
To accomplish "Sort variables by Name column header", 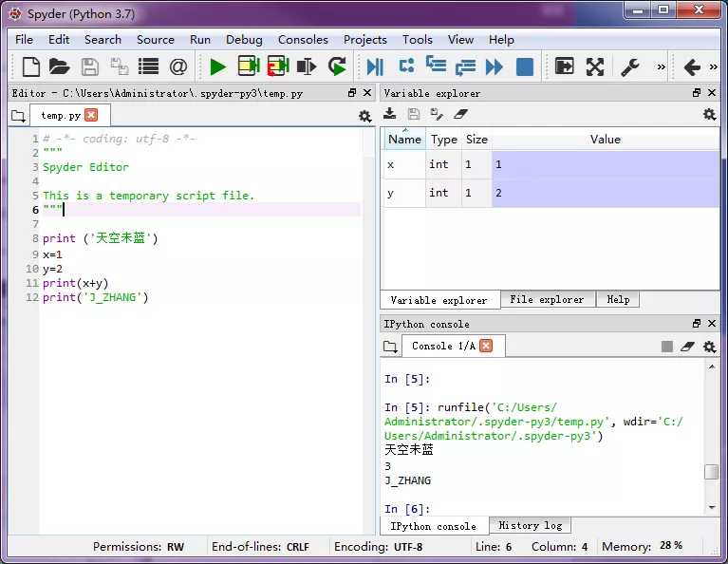I will (x=405, y=140).
